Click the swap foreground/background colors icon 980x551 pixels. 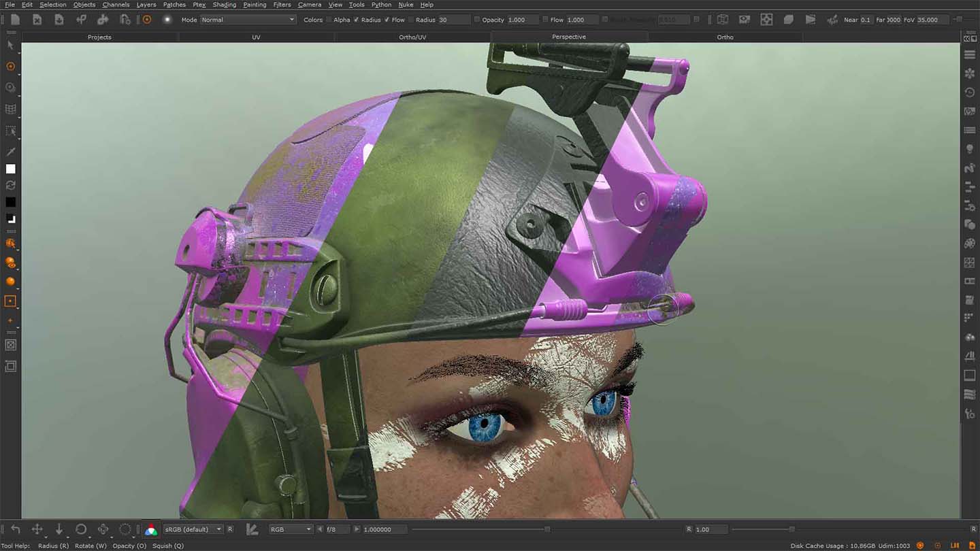(x=10, y=185)
